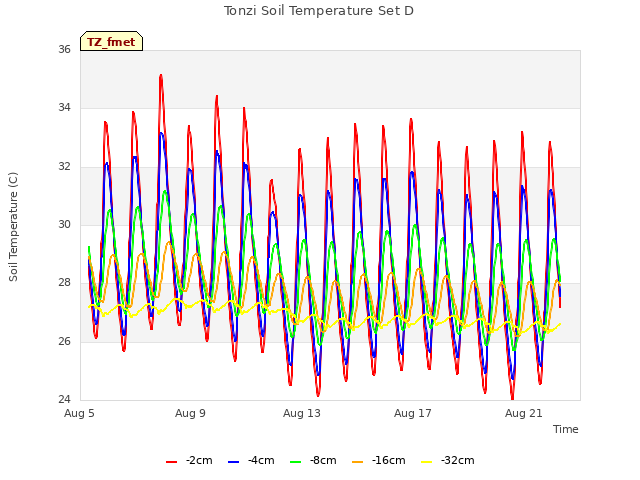Click the Aug 9 x-axis tick label
640x480 pixels.
(190, 413)
